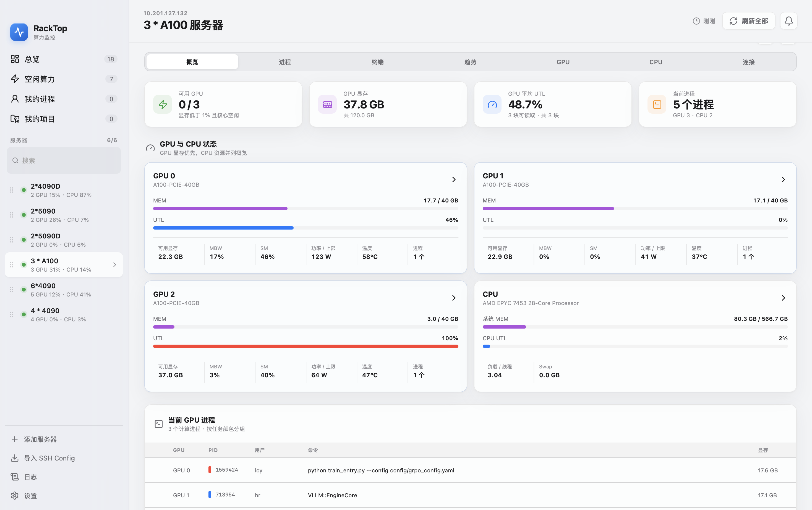The image size is (812, 510).
Task: Open the 设置 settings page
Action: point(64,496)
